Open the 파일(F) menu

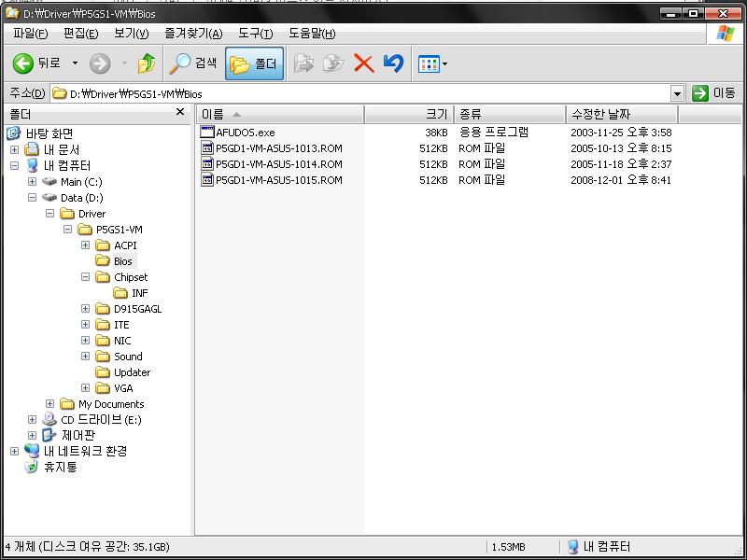click(x=31, y=34)
